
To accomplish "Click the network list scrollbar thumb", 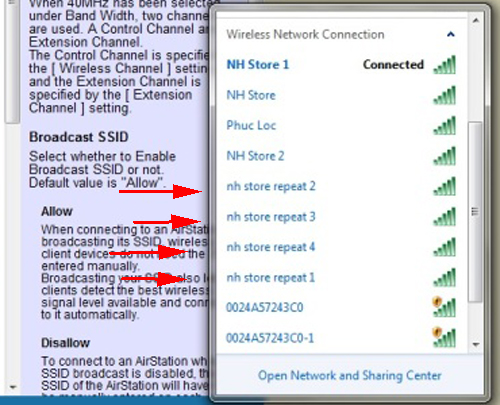I will [x=476, y=212].
